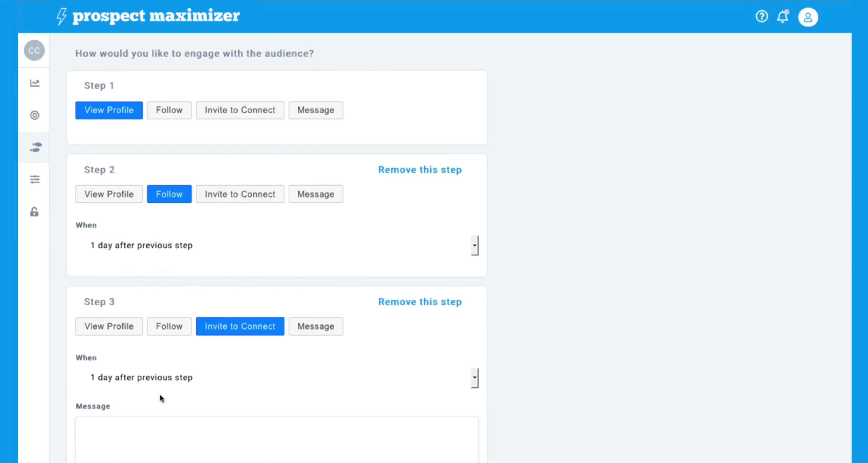Select the lock sidebar icon
868x463 pixels.
click(34, 212)
